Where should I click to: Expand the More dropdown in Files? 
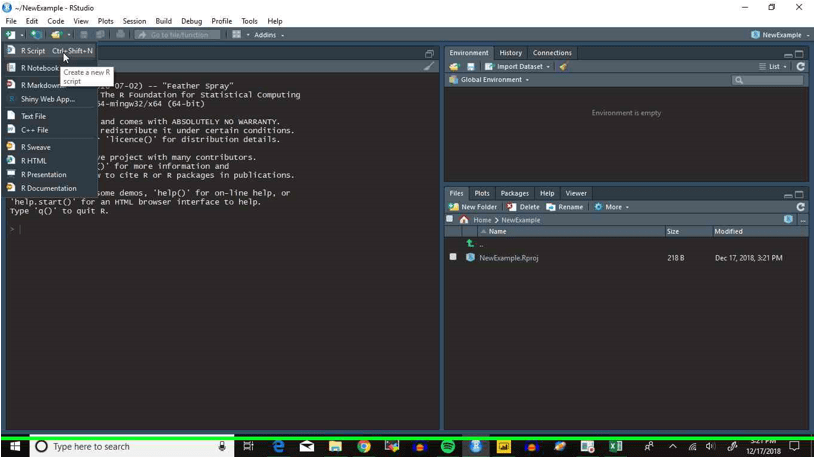612,207
